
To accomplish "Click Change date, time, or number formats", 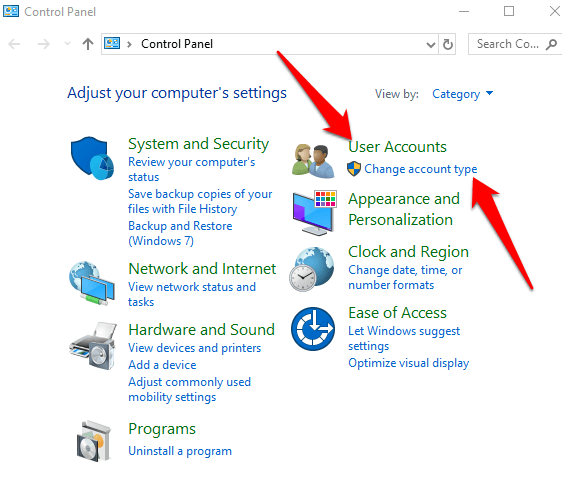I will pyautogui.click(x=405, y=277).
